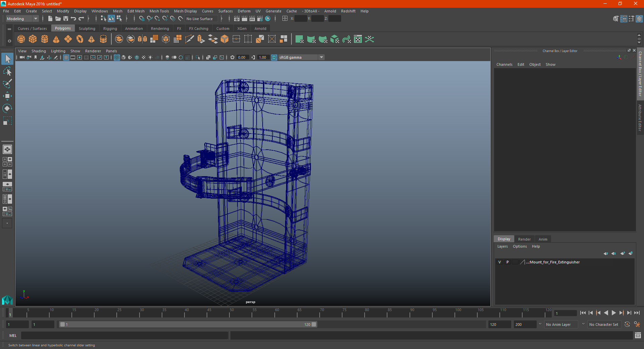Viewport: 644px width, 349px height.
Task: Click the Undo arrow icon
Action: (x=73, y=19)
